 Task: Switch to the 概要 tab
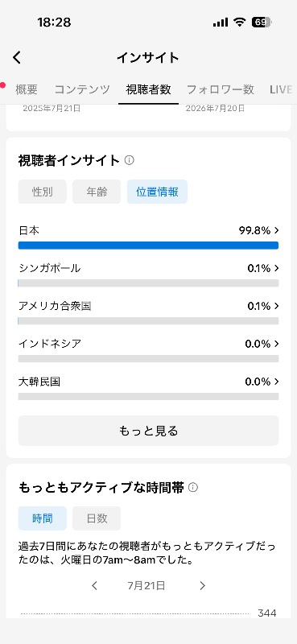coord(27,89)
